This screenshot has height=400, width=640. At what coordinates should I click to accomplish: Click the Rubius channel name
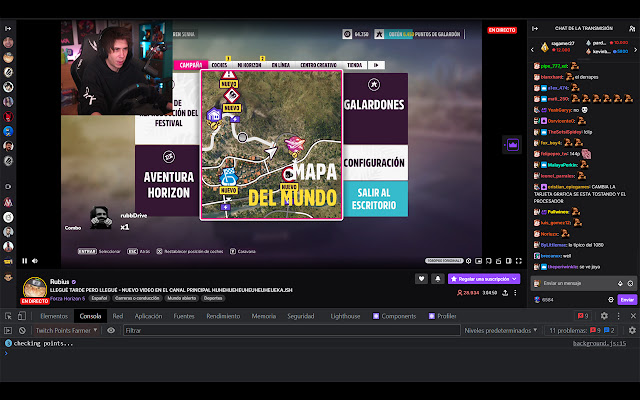(x=60, y=282)
